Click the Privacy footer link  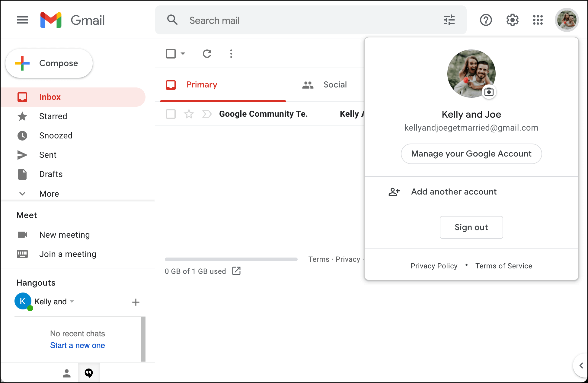coord(348,259)
